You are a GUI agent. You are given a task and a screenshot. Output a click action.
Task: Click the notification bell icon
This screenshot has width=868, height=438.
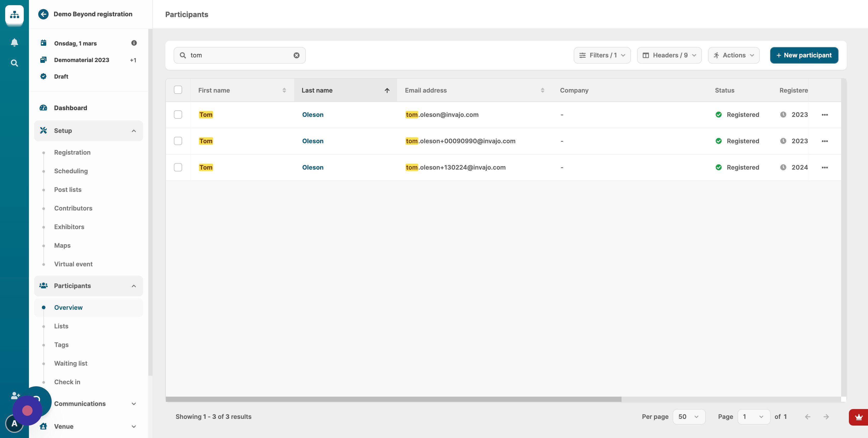[14, 42]
